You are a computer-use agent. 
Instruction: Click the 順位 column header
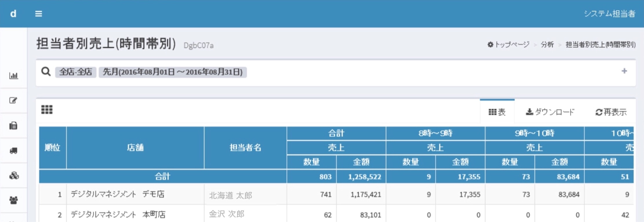click(x=53, y=148)
